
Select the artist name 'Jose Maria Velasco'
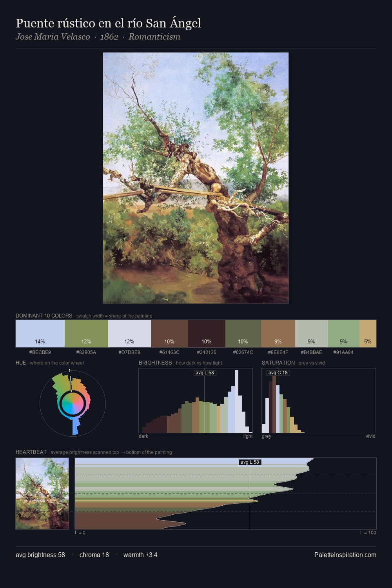pos(53,36)
